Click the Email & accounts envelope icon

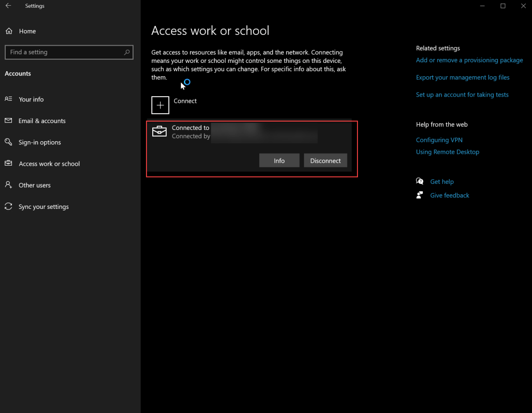(x=8, y=121)
